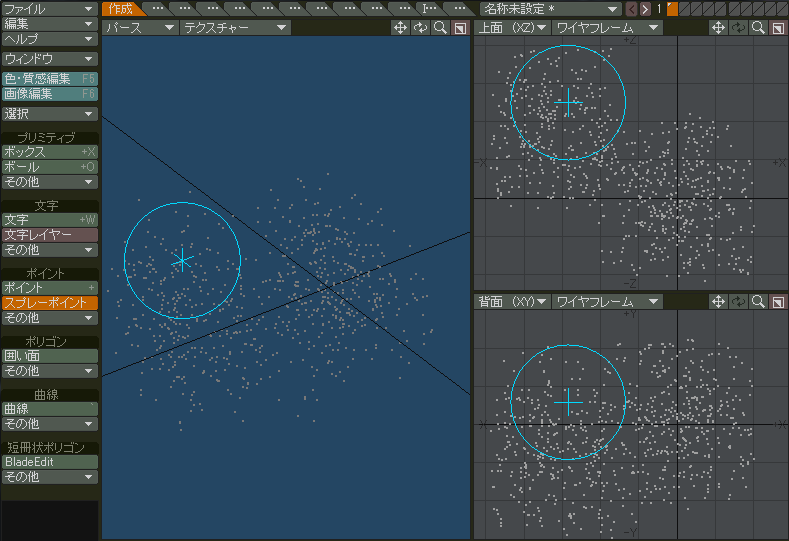This screenshot has width=789, height=541.
Task: Expand the 名称未設定 object dropdown
Action: [x=550, y=9]
